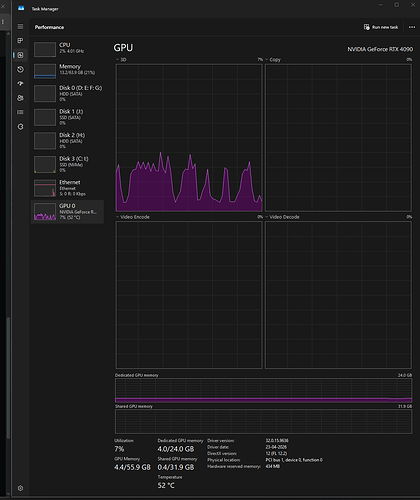Click the 7% Utilization value
The height and width of the screenshot is (500, 420).
pos(119,449)
